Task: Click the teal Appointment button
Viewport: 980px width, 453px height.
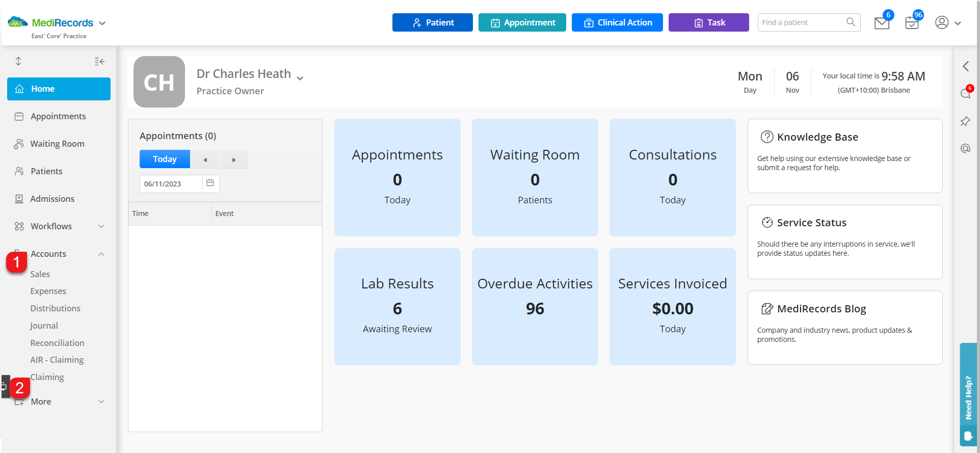Action: (x=522, y=22)
